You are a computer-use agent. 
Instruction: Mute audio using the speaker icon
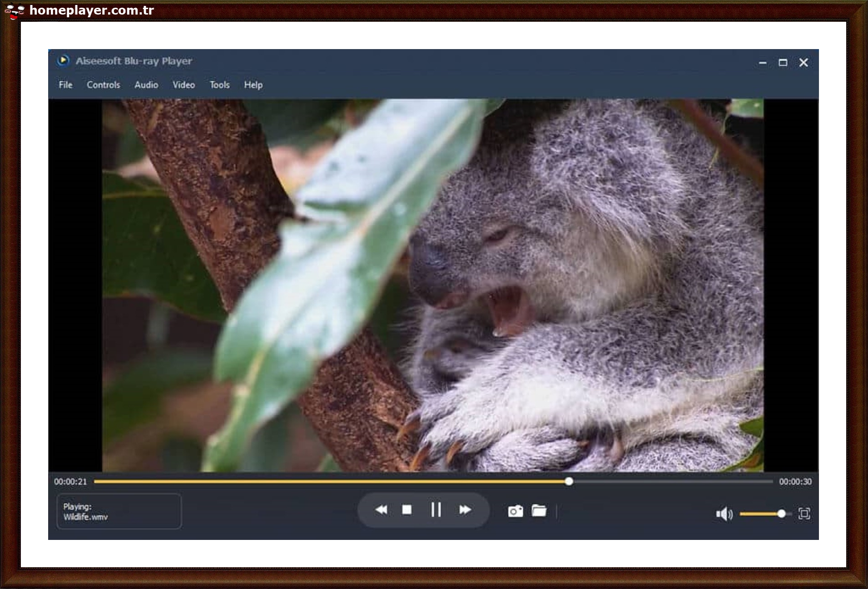pos(725,513)
